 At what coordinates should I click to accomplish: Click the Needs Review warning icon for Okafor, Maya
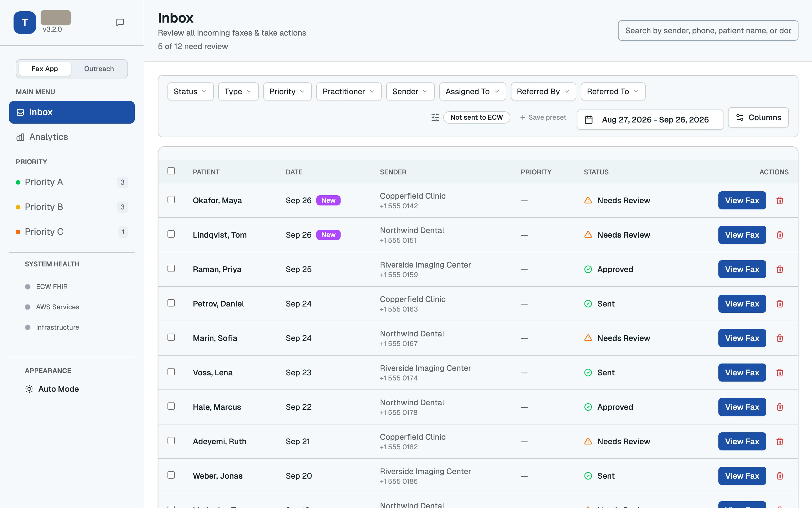point(588,200)
